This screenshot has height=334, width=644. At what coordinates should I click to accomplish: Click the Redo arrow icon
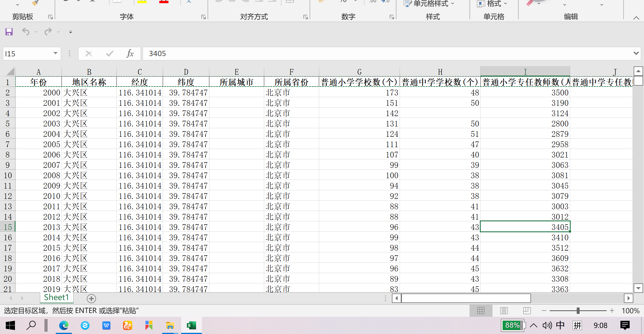click(x=48, y=32)
